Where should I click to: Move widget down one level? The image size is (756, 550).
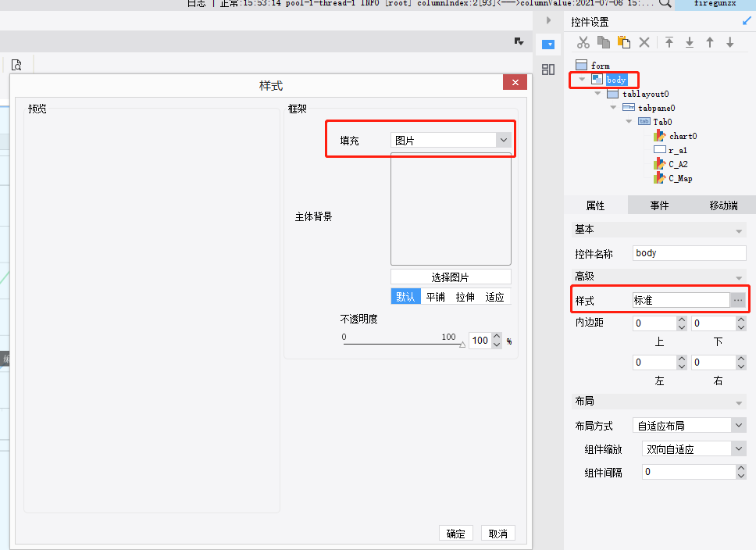tap(730, 42)
